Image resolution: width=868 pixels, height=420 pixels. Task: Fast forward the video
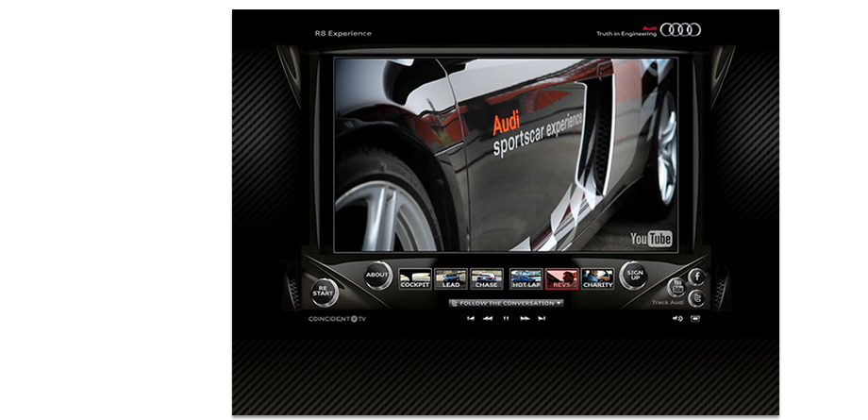[524, 318]
